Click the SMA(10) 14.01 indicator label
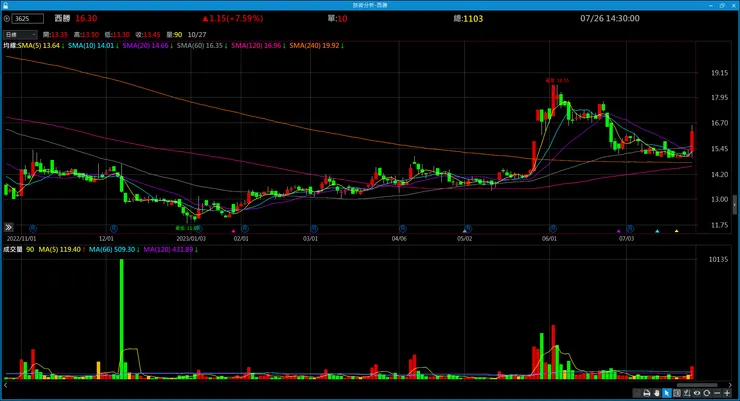The width and height of the screenshot is (740, 401). tap(93, 46)
